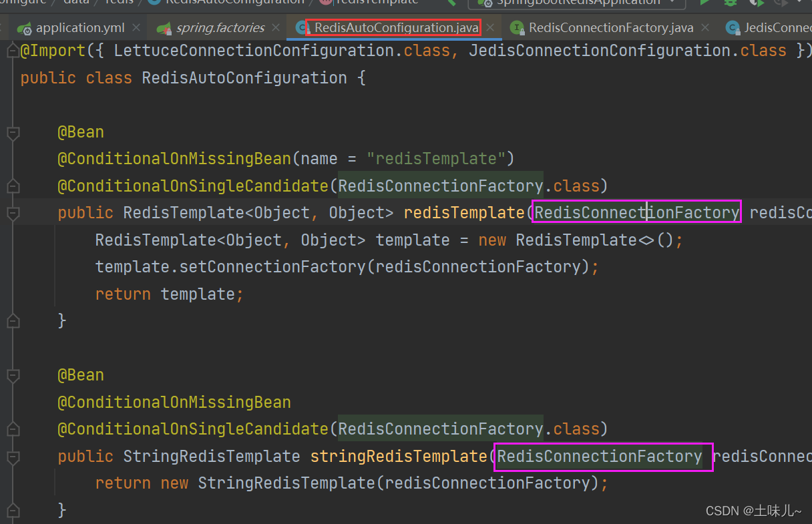The width and height of the screenshot is (812, 524).
Task: Close the RedisConnectionFactory.java tab
Action: click(705, 28)
